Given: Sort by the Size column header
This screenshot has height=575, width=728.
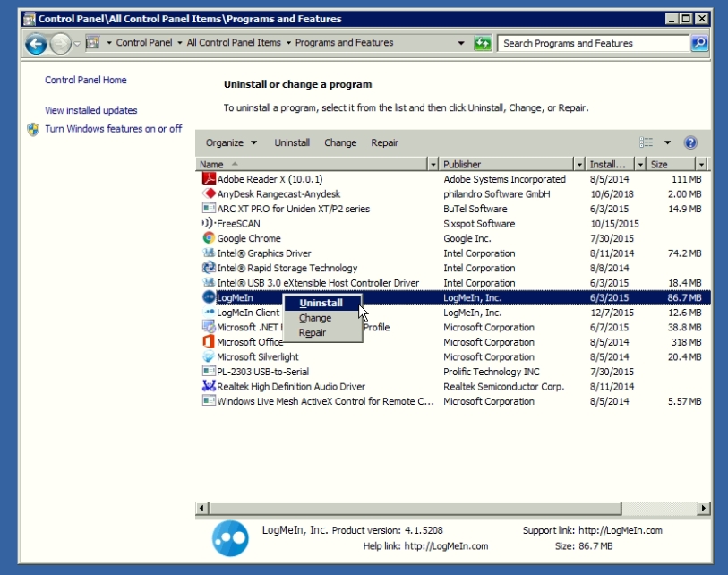Looking at the screenshot, I should tap(672, 165).
